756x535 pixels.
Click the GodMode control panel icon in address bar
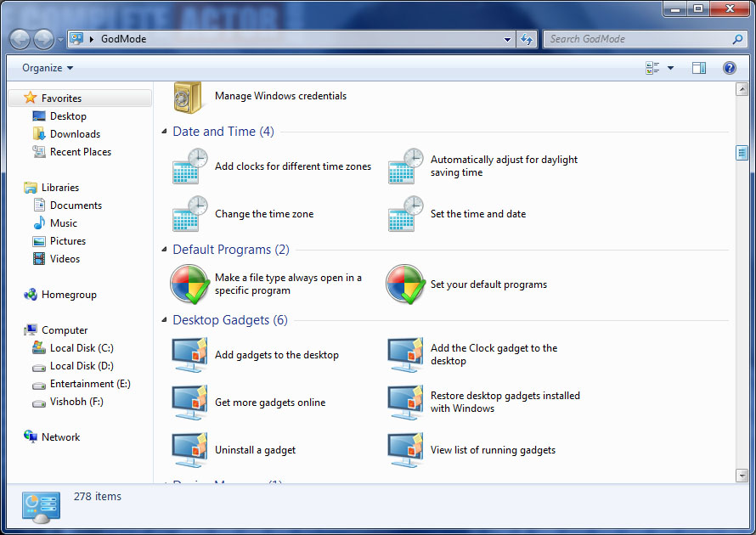tap(76, 39)
